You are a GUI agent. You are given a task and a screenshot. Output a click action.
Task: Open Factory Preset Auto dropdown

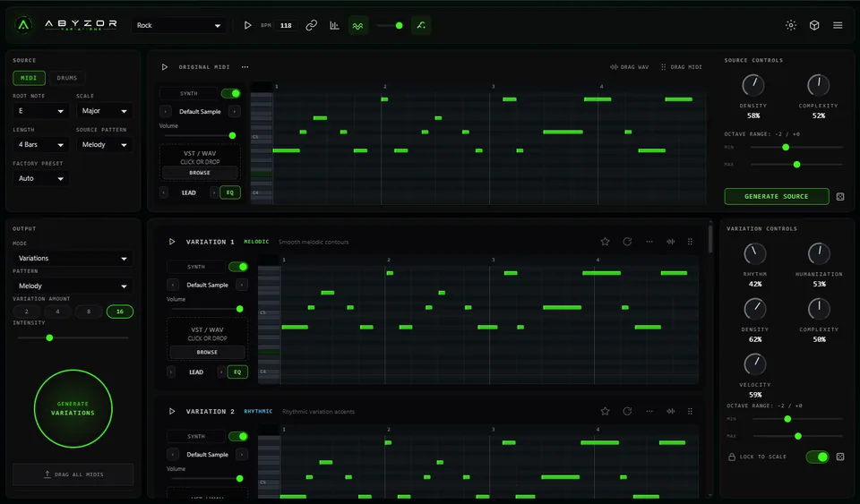click(40, 178)
